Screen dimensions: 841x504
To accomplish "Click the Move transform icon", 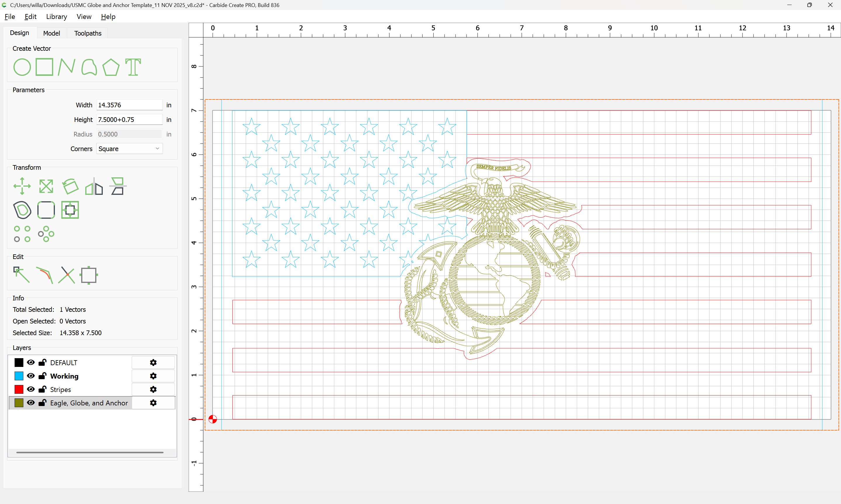I will 22,186.
